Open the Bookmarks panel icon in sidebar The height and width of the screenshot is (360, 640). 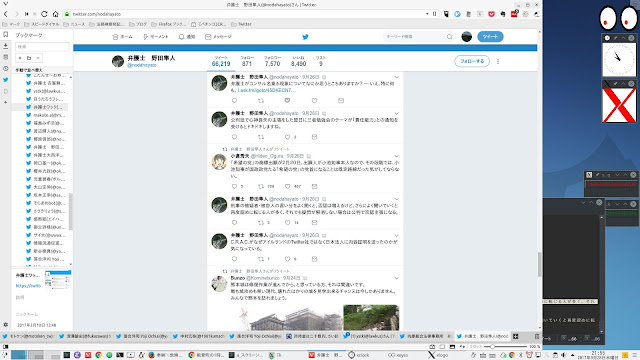pyautogui.click(x=5, y=35)
